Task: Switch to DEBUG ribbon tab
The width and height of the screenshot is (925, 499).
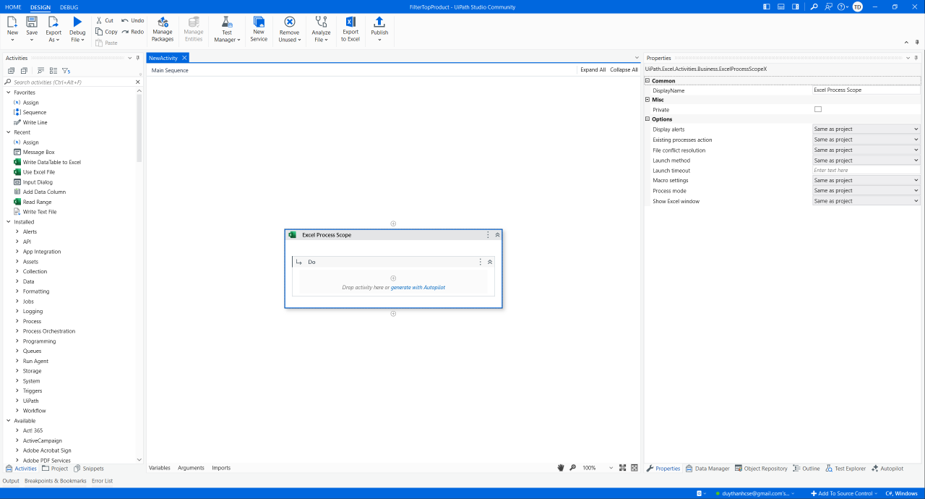Action: 69,7
